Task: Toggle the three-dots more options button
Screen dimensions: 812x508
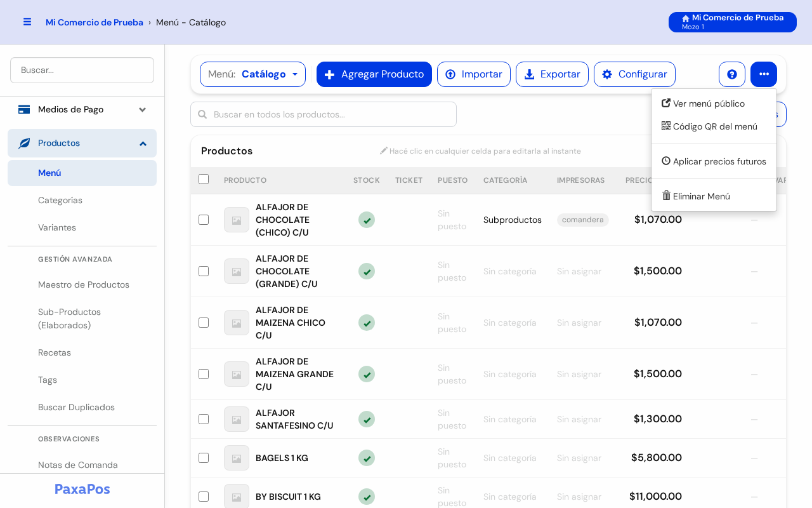Action: (x=764, y=74)
